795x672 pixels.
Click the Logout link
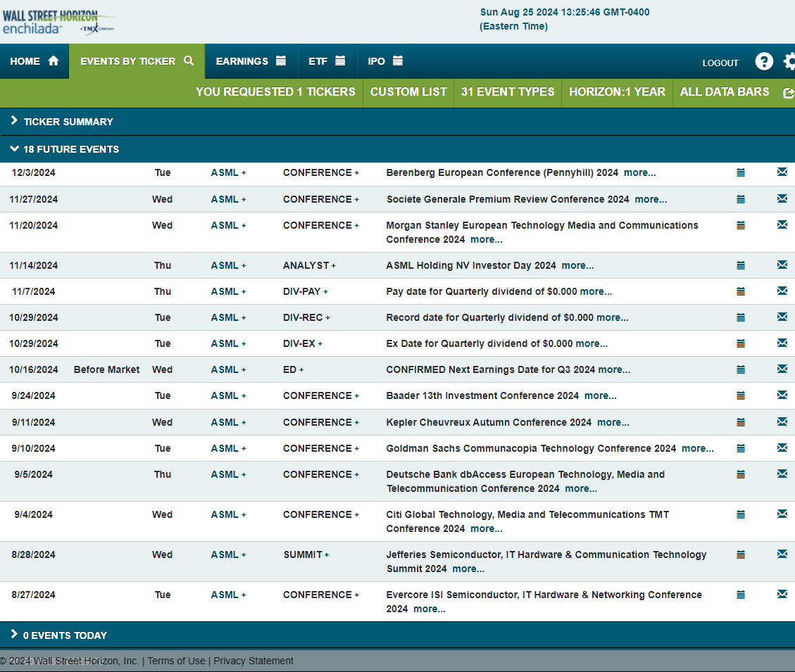point(720,63)
